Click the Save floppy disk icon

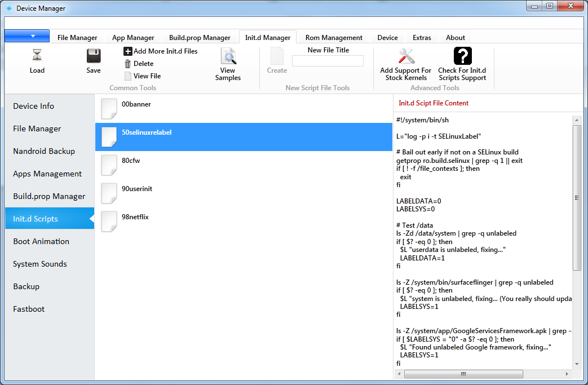[x=94, y=56]
